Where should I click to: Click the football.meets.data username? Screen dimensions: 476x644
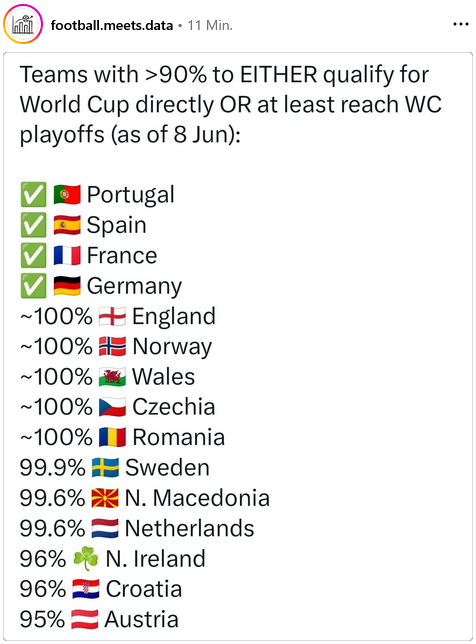point(112,25)
